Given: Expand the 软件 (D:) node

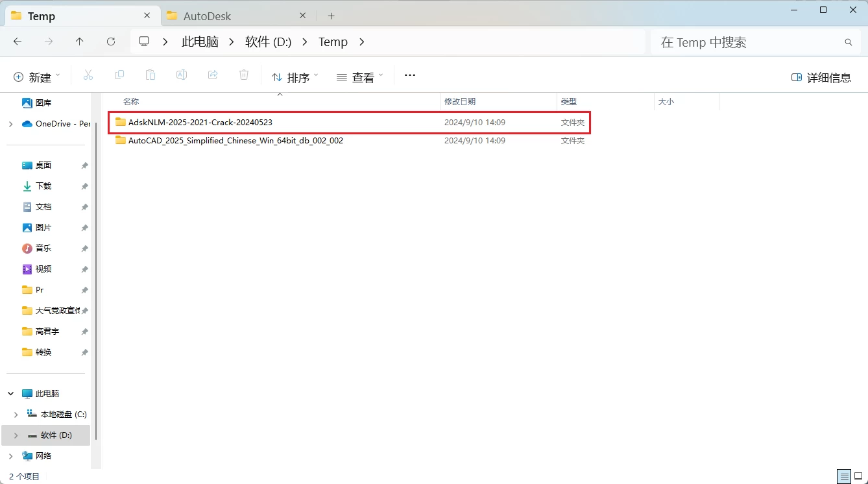Looking at the screenshot, I should coord(16,435).
